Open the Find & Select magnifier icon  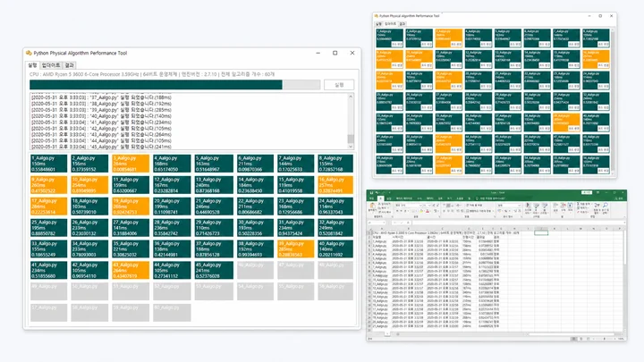[606, 206]
